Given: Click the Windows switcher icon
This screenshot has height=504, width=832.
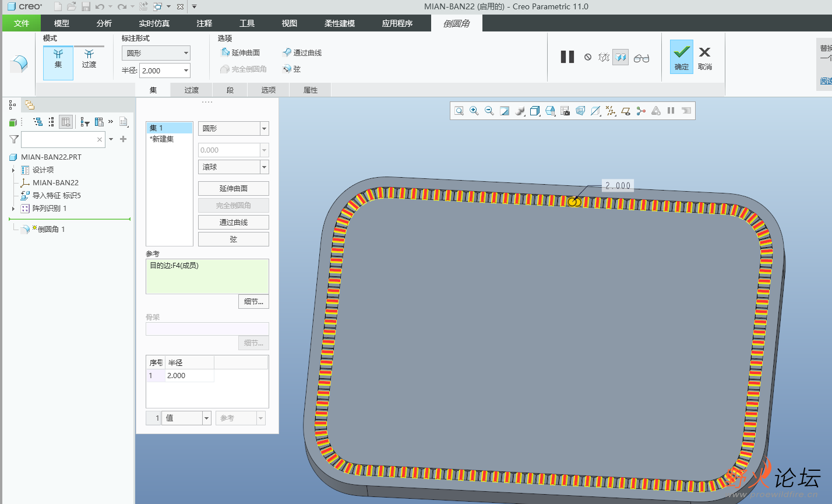Looking at the screenshot, I should click(x=158, y=6).
